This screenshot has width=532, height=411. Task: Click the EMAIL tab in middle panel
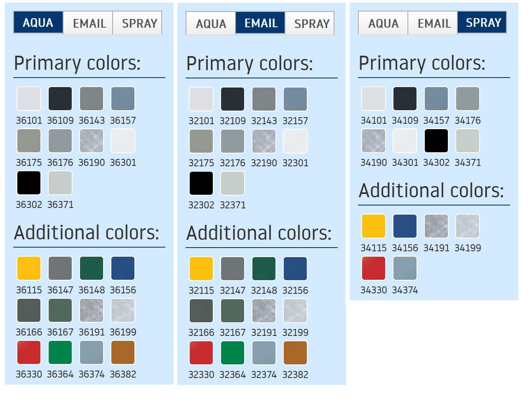point(261,23)
